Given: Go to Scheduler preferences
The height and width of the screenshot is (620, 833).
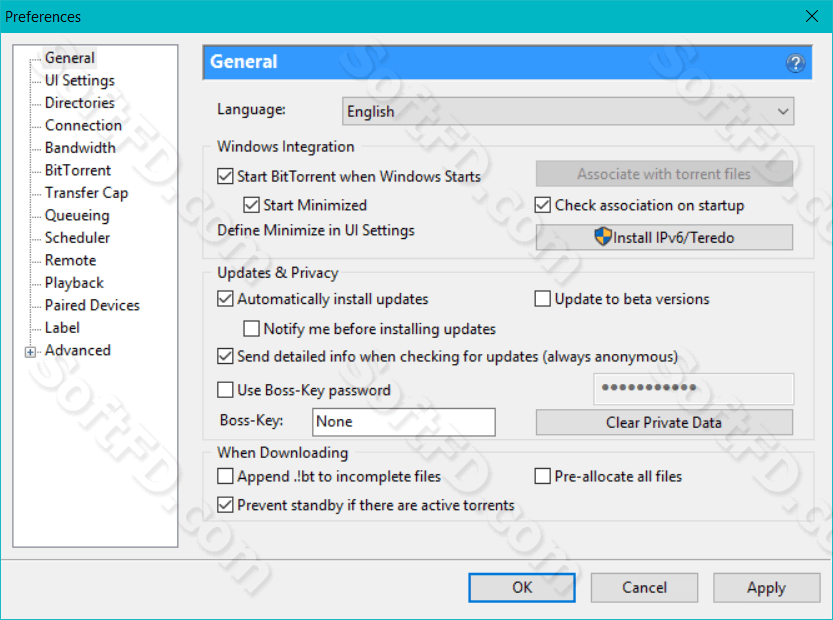Looking at the screenshot, I should 78,237.
